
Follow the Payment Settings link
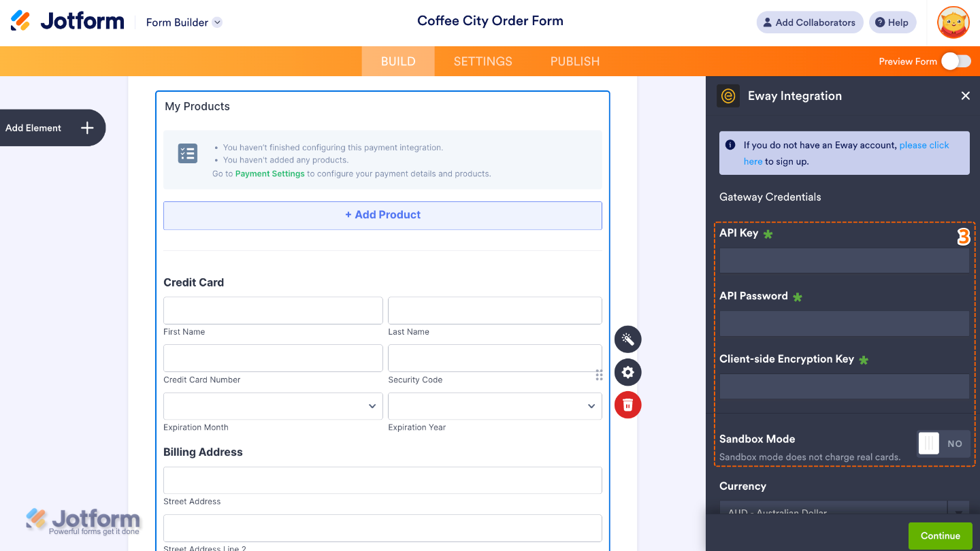pyautogui.click(x=270, y=173)
